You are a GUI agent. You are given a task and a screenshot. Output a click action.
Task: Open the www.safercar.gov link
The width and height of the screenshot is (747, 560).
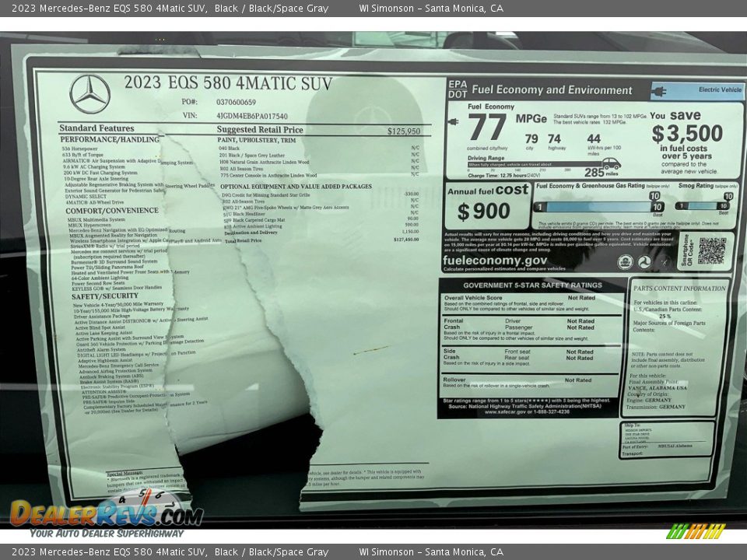tap(527, 412)
